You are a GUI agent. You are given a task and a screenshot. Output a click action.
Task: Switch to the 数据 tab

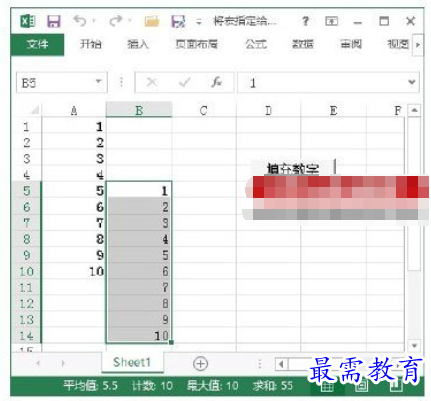click(x=303, y=44)
